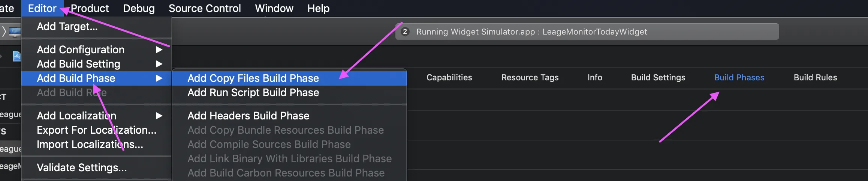Click the Mac destination monitor icon
The height and width of the screenshot is (181, 868).
15,32
